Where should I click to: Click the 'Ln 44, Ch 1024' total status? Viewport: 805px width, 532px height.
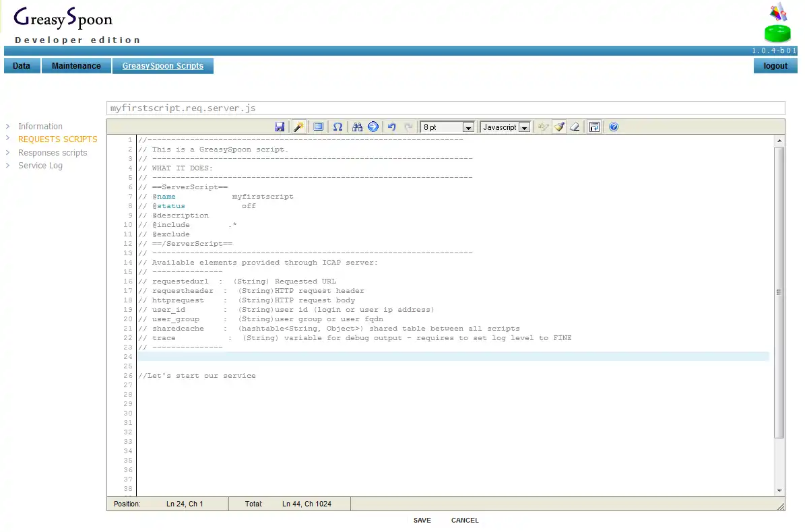point(307,504)
